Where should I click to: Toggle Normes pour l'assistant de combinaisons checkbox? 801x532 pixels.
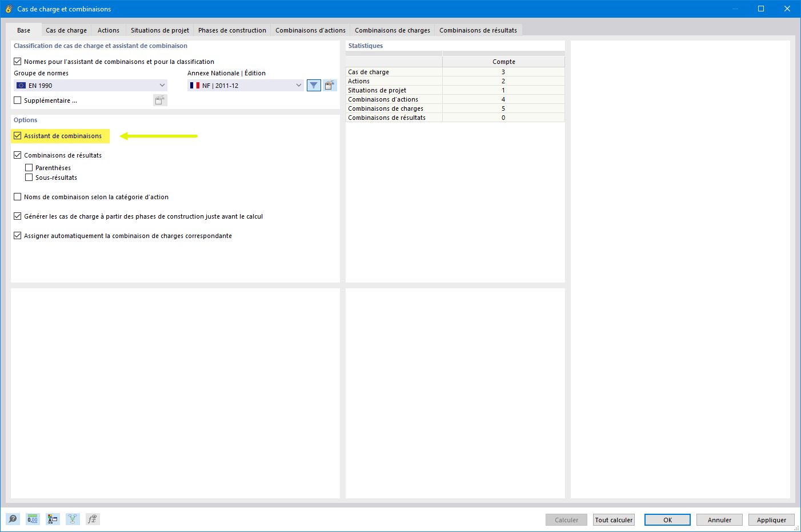click(x=18, y=62)
